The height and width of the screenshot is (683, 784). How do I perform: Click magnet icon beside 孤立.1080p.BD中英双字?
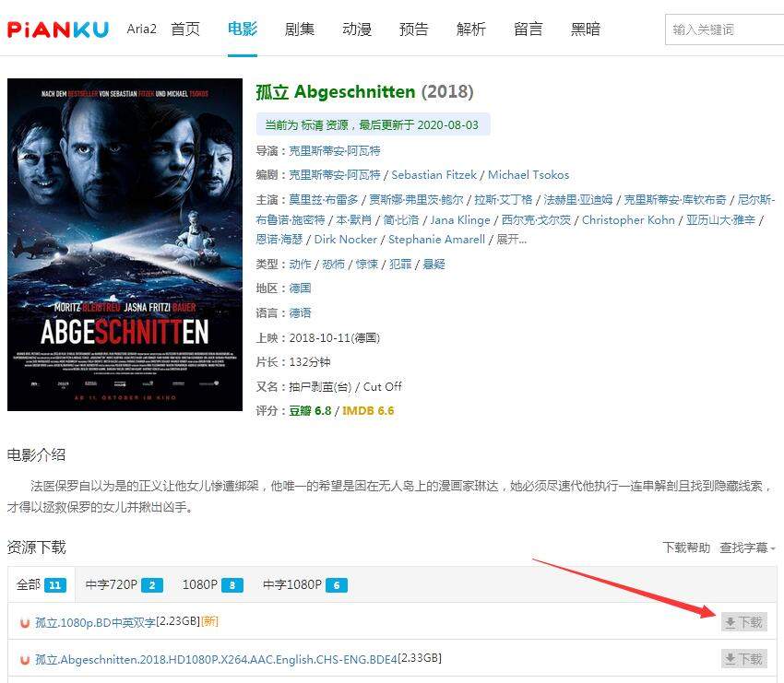[25, 622]
